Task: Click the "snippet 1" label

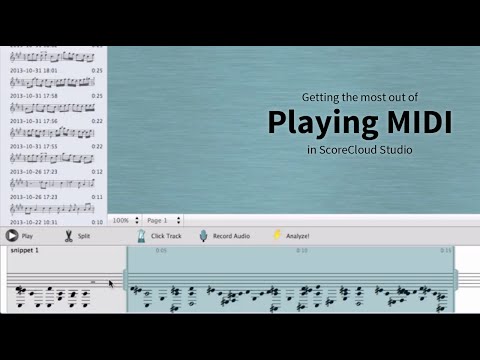Action: [25, 250]
